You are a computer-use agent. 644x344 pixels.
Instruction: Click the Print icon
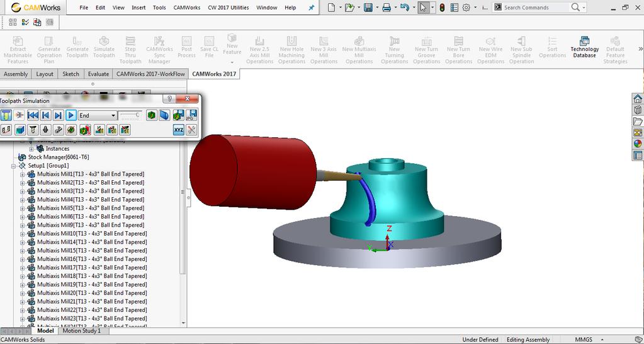tap(387, 8)
